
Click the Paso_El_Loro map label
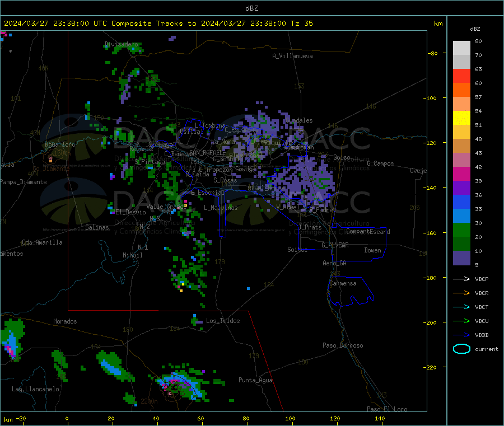coord(387,409)
